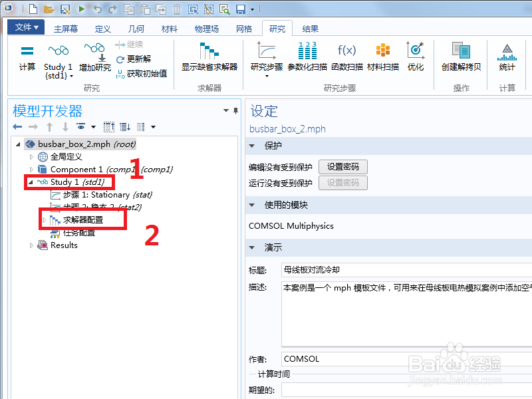Click the 优化 optimization icon
The height and width of the screenshot is (399, 532).
[x=416, y=57]
